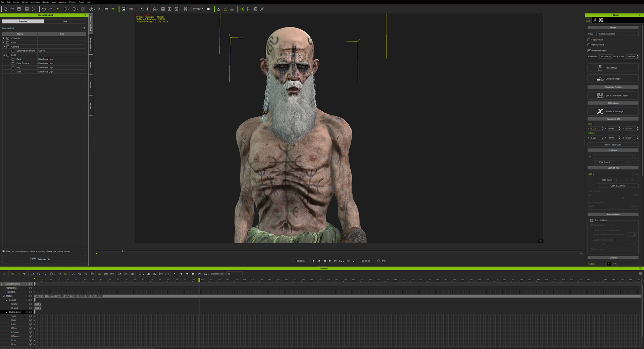Screen dimensions: 644x349
Task: Enable the Hand Contact checkbox
Action: [x=589, y=45]
